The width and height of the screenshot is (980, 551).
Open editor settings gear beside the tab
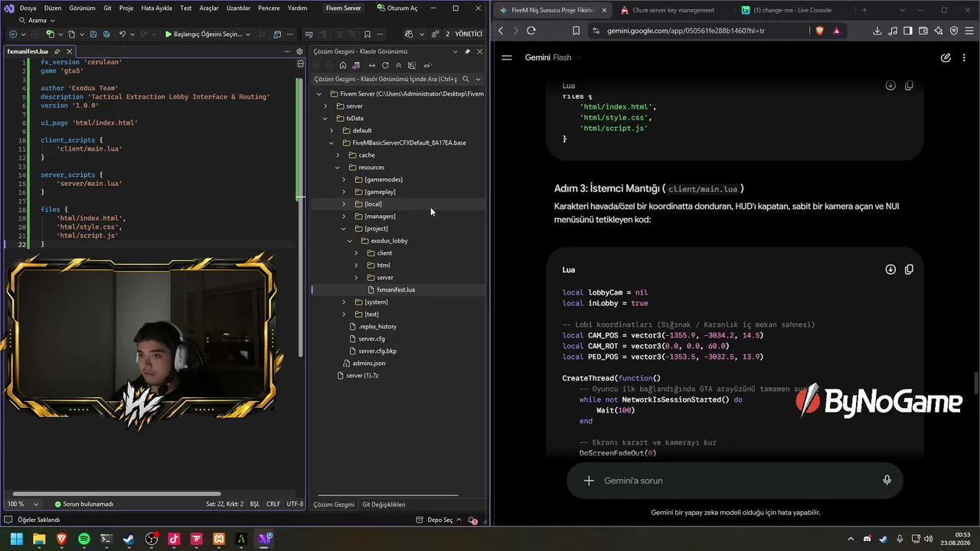tap(299, 51)
